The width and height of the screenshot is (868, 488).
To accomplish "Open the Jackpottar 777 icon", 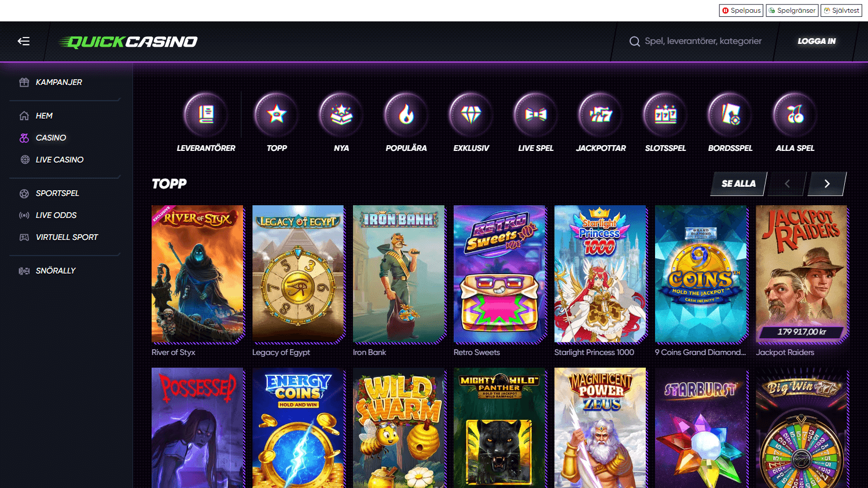I will click(x=601, y=114).
